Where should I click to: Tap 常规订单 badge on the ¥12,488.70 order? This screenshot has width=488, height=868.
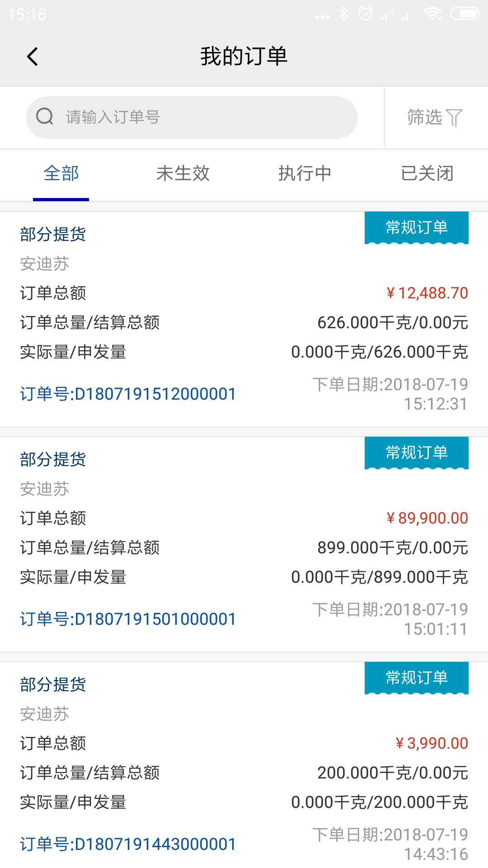(x=416, y=227)
